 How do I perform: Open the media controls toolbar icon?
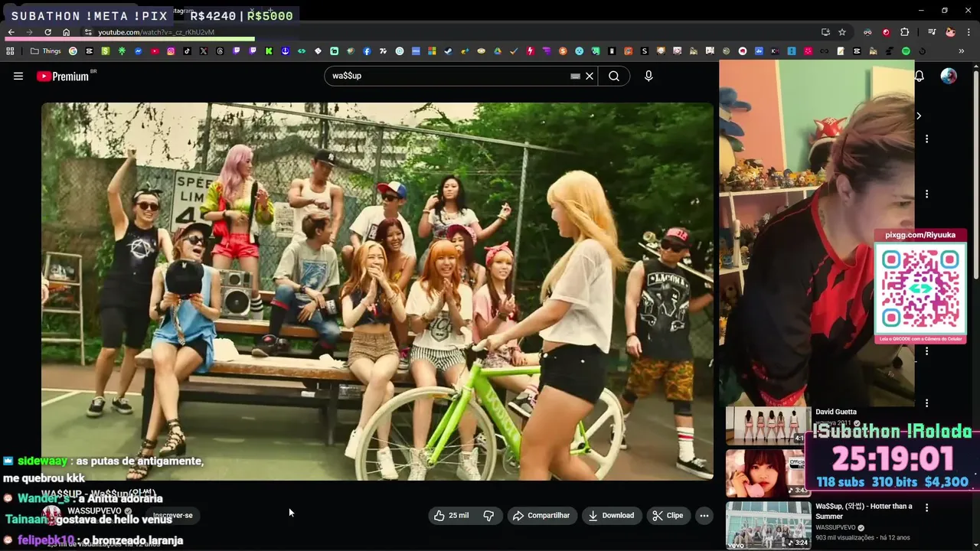932,32
